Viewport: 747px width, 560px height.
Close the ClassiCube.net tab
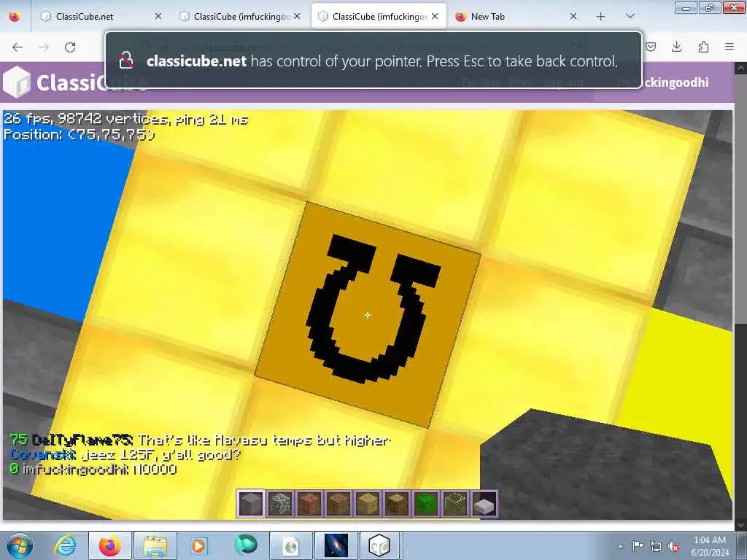158,17
